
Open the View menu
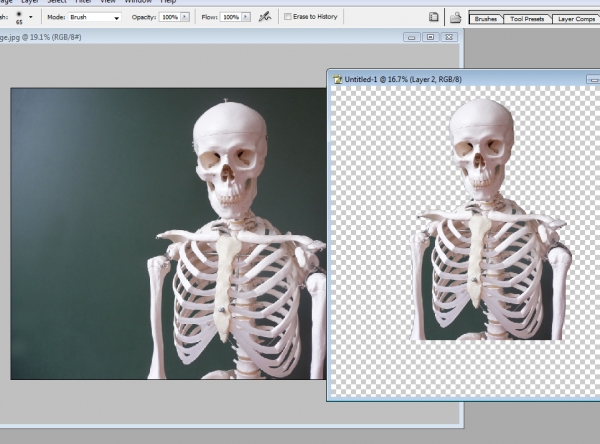108,2
